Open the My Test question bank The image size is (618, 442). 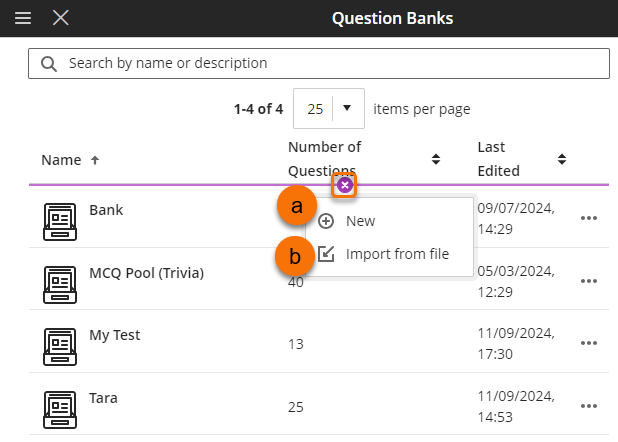tap(115, 336)
